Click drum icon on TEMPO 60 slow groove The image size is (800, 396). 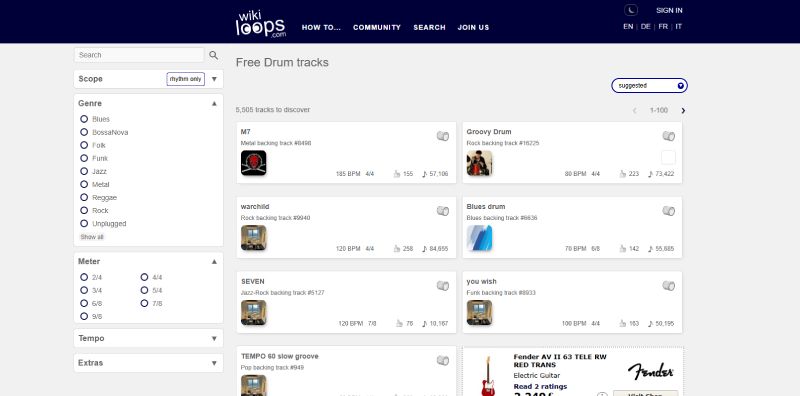coord(443,361)
